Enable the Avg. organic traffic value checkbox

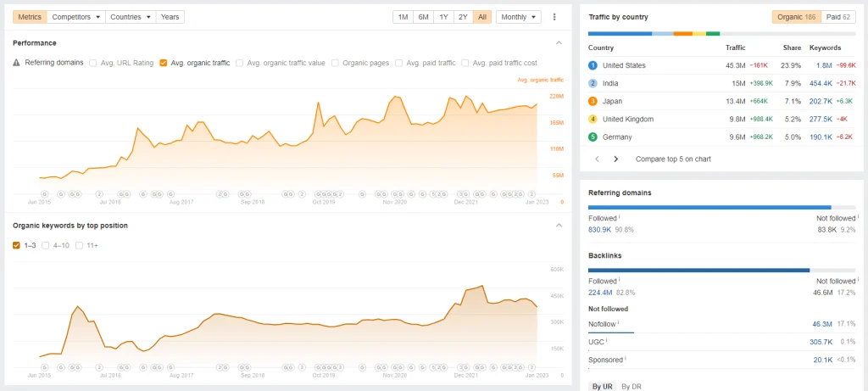(x=240, y=63)
